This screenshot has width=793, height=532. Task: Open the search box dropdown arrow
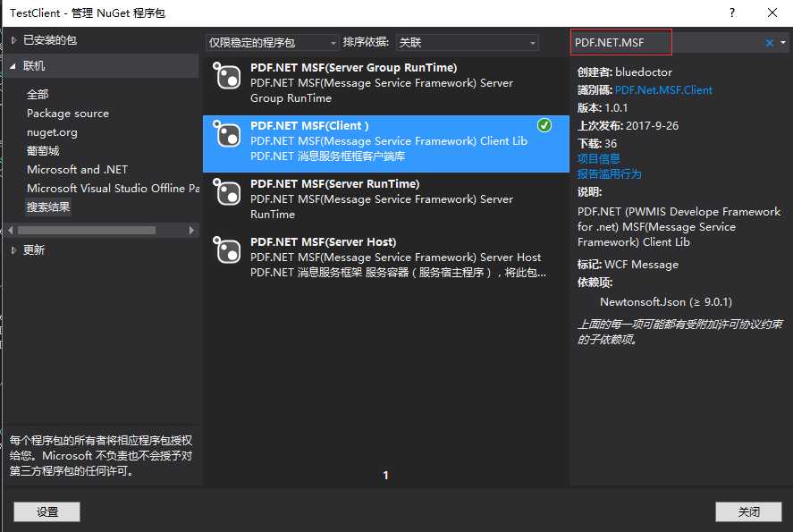783,43
